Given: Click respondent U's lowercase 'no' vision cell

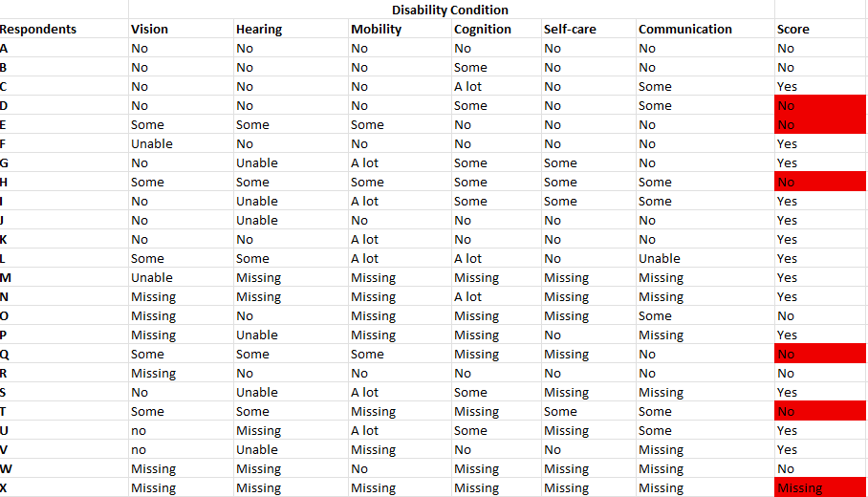Looking at the screenshot, I should pos(181,431).
